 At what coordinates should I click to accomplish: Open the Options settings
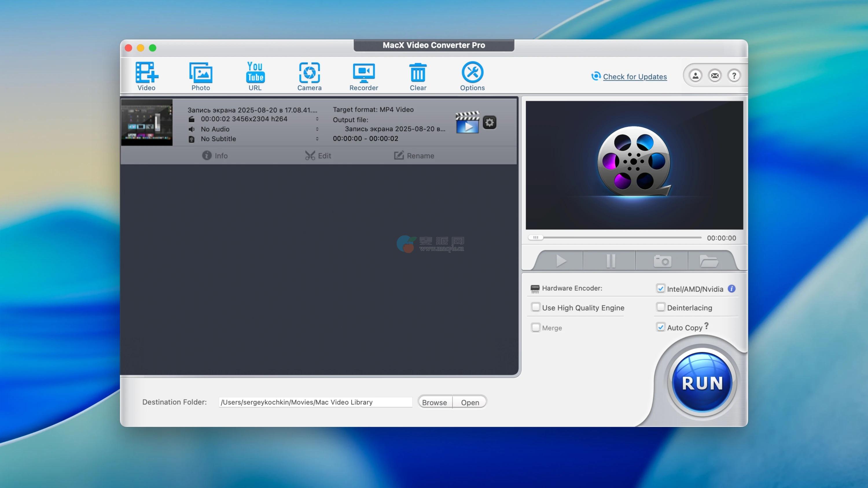tap(472, 76)
